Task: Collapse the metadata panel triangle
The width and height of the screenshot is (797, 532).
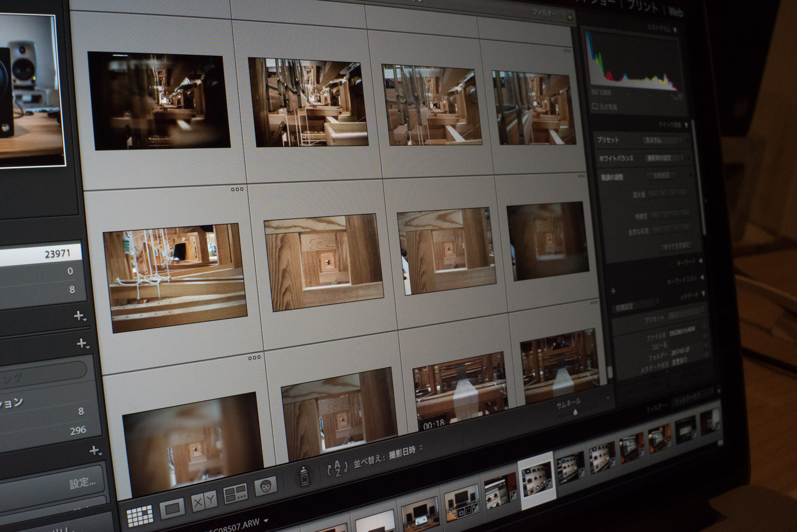Action: (704, 294)
